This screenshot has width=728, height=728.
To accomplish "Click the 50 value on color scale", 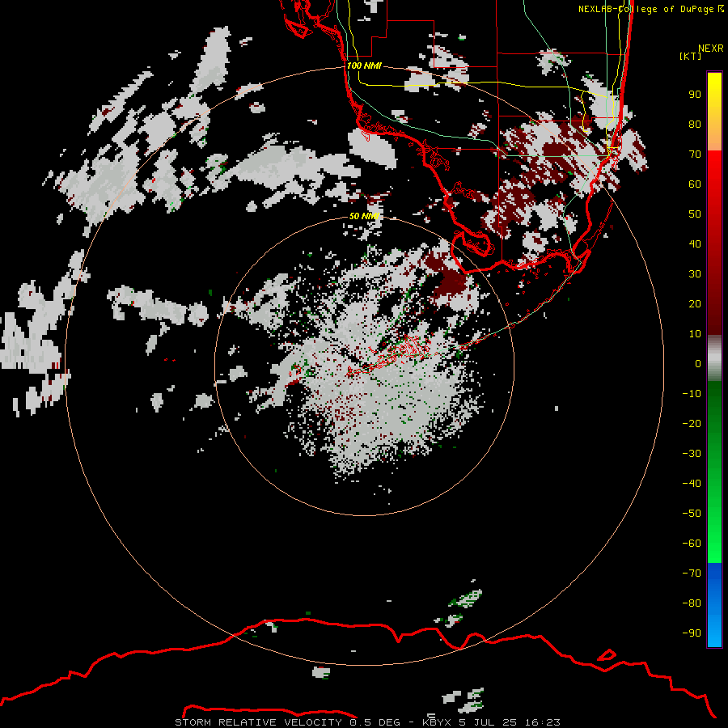I will pos(695,214).
